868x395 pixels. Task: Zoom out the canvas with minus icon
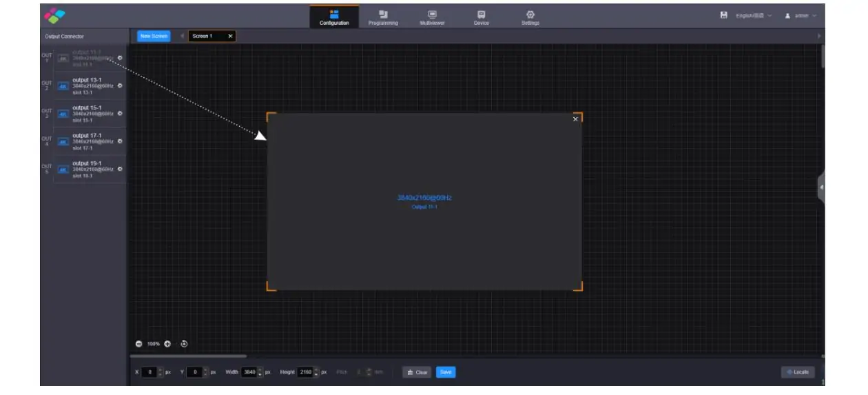tap(139, 343)
